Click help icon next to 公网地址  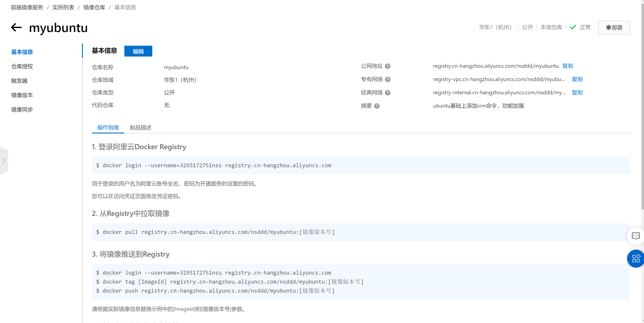coord(387,66)
